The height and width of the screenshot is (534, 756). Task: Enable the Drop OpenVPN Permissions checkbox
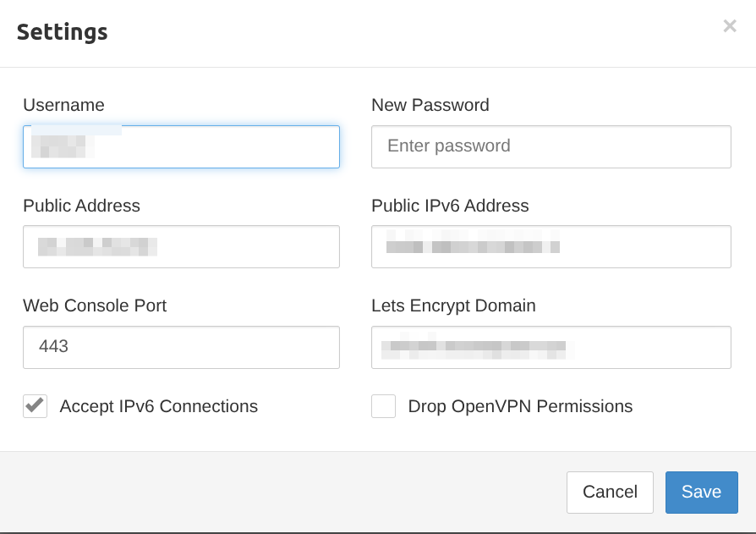click(x=383, y=406)
